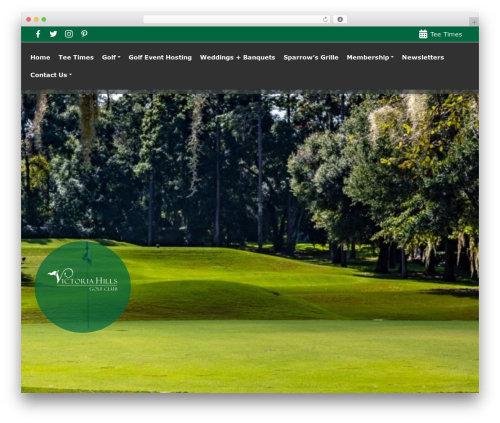Screen dimensions: 500x423
Task: Click the browser download indicator icon
Action: pos(340,20)
